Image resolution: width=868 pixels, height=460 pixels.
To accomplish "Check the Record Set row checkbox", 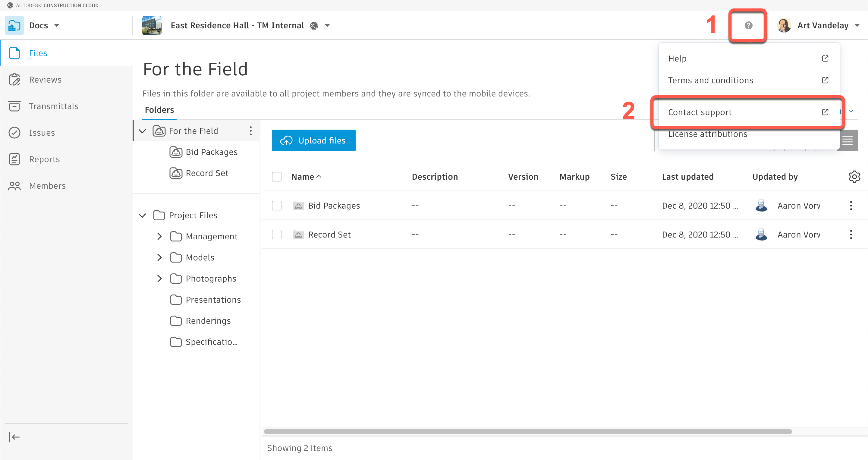I will pyautogui.click(x=276, y=235).
